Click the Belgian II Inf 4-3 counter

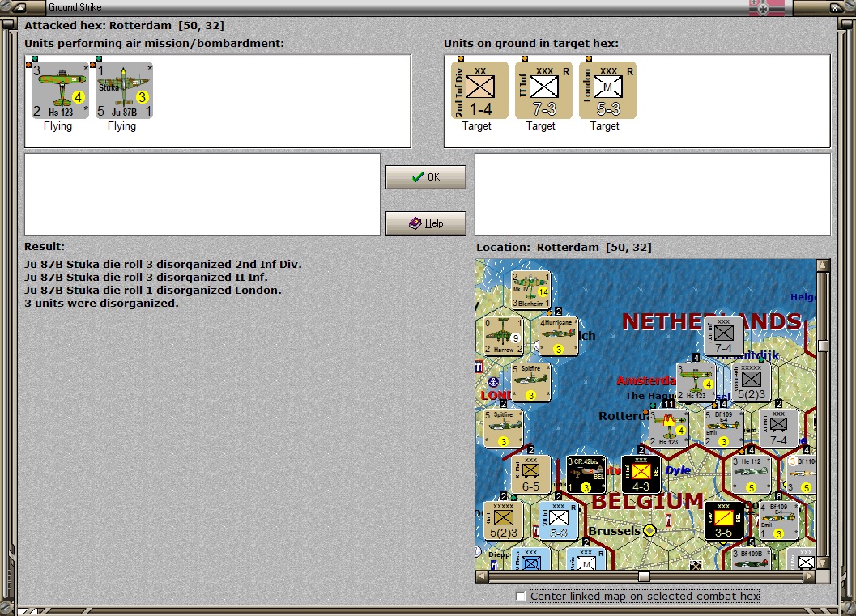641,474
